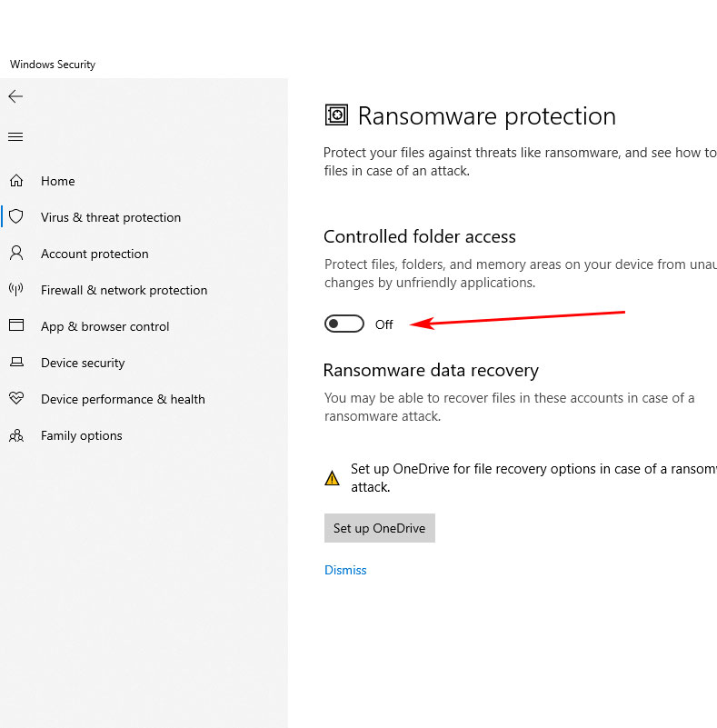Open the Home section
The image size is (717, 728).
click(57, 181)
